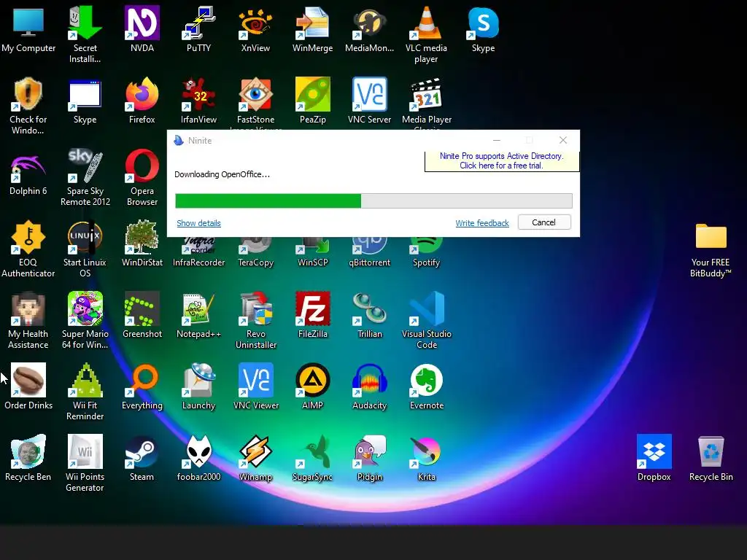This screenshot has height=560, width=747.
Task: Select the Visual Studio Code icon
Action: pyautogui.click(x=426, y=308)
